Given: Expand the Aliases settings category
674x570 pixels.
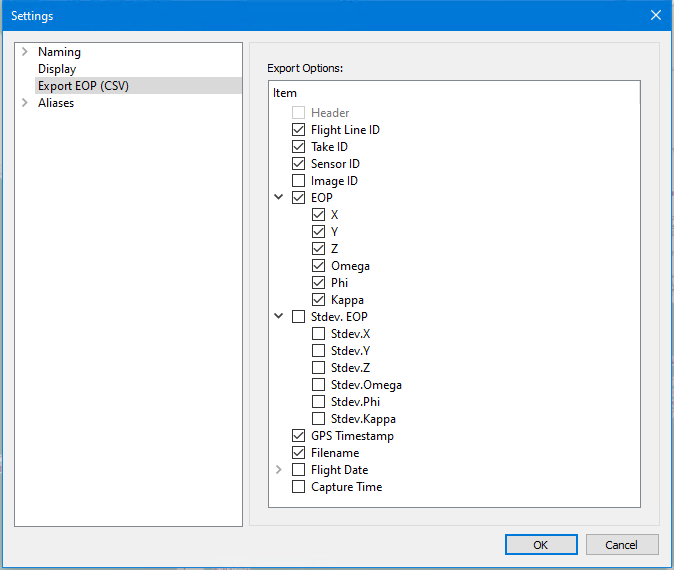Looking at the screenshot, I should click(x=25, y=103).
